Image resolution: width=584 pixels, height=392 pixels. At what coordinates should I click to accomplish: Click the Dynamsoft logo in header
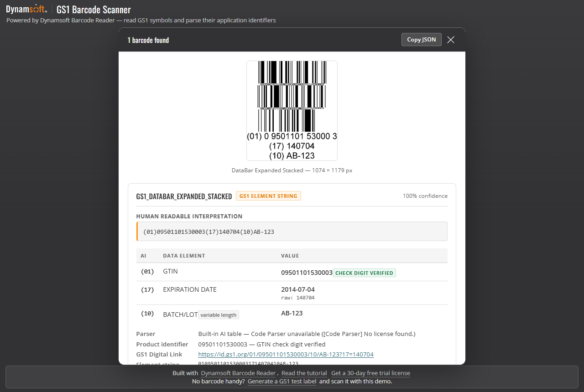(x=26, y=9)
